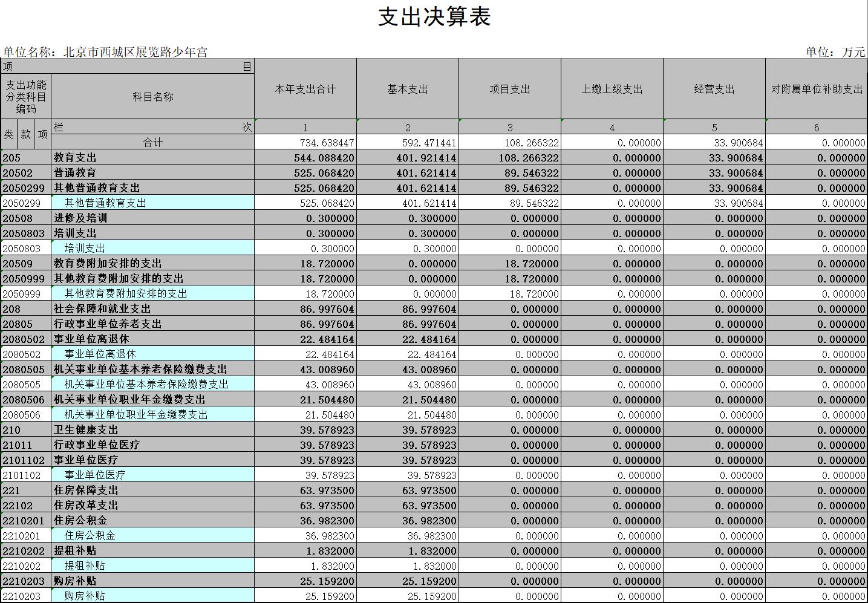
Task: Select the 项目支出 column header
Action: pyautogui.click(x=510, y=89)
